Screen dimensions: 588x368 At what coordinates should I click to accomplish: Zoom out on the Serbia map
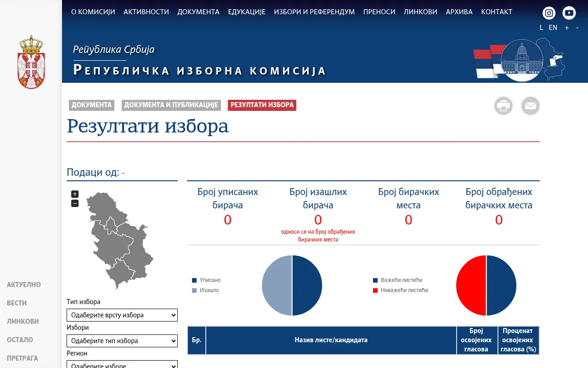point(75,203)
